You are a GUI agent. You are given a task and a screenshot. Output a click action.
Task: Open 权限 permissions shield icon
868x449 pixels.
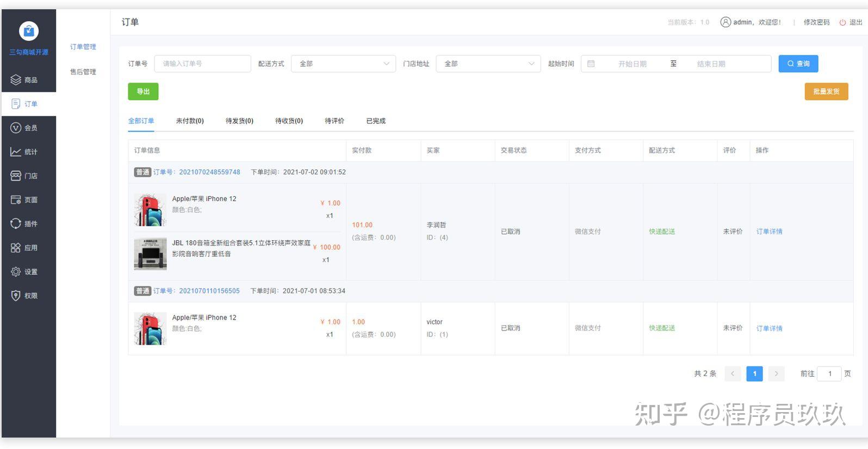tap(16, 295)
